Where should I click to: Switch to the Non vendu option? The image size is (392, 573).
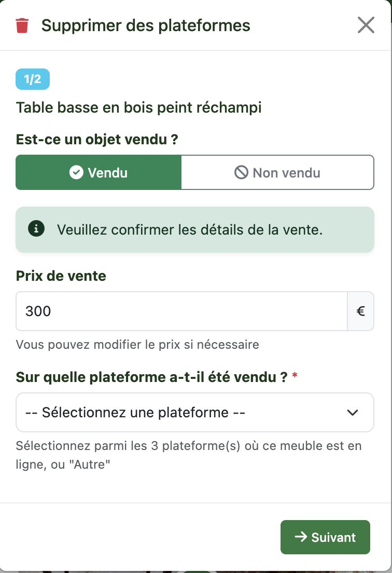point(277,172)
